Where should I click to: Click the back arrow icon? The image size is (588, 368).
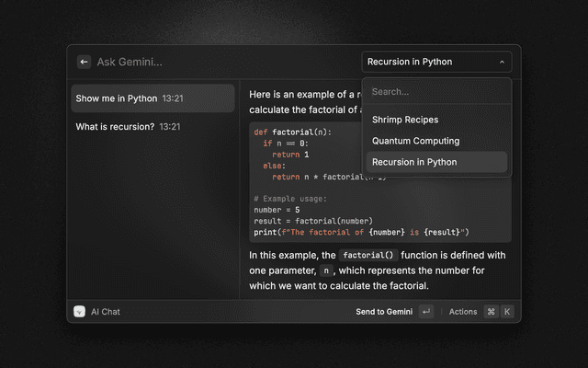[x=84, y=62]
